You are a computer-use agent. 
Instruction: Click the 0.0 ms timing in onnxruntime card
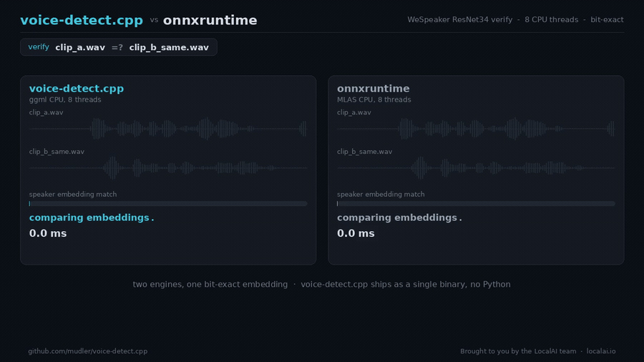tap(356, 233)
